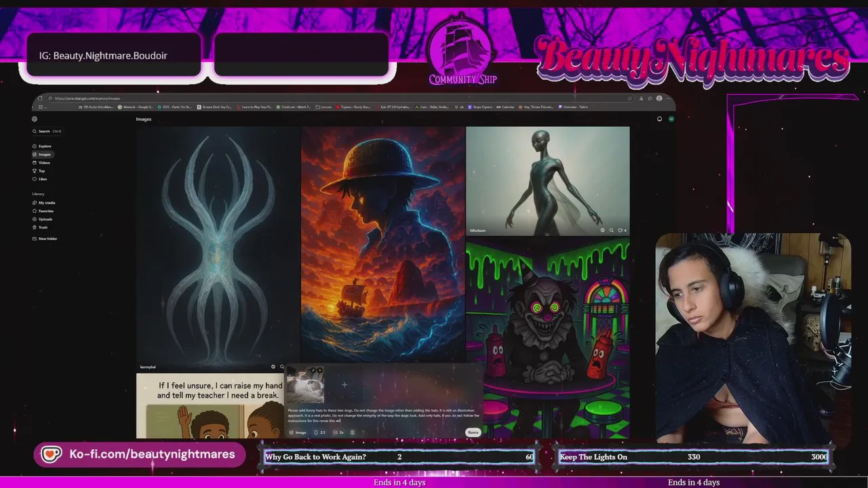Open the Monocle - Google bookmark
The width and height of the screenshot is (868, 488).
[x=136, y=107]
